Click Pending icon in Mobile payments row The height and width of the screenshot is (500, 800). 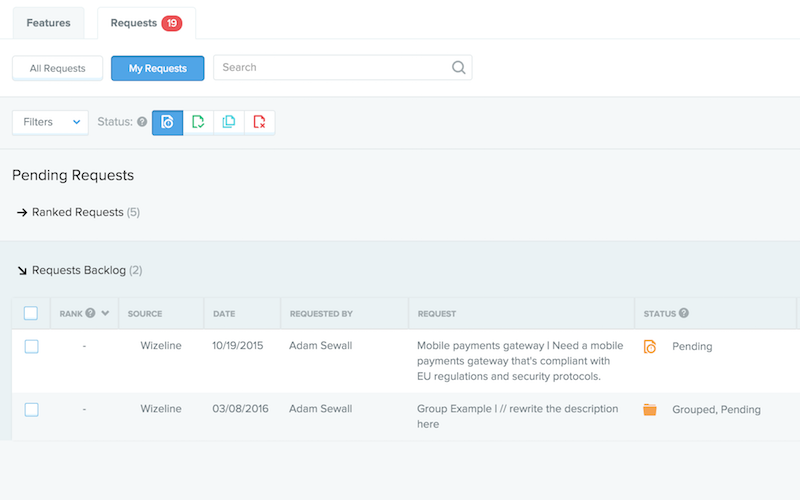(x=649, y=347)
